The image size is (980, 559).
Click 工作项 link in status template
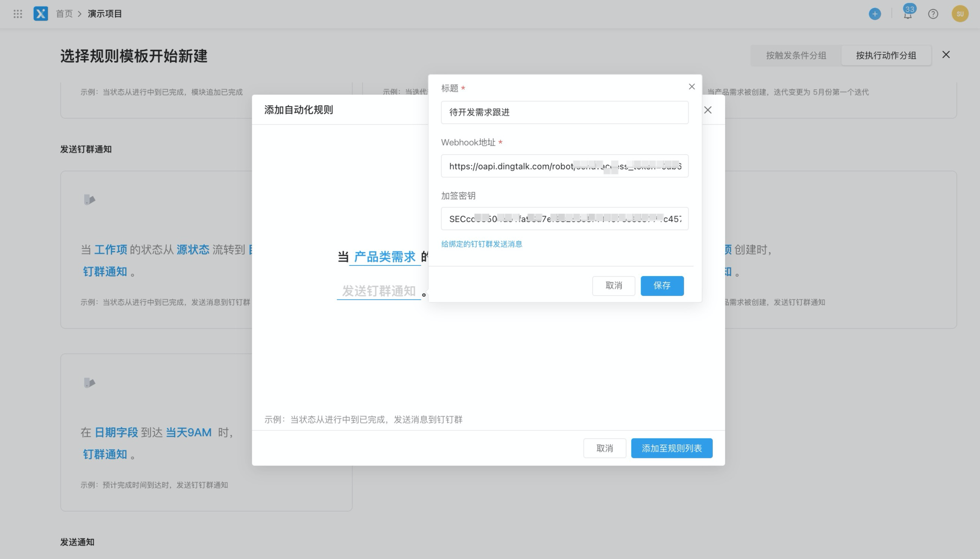click(111, 249)
